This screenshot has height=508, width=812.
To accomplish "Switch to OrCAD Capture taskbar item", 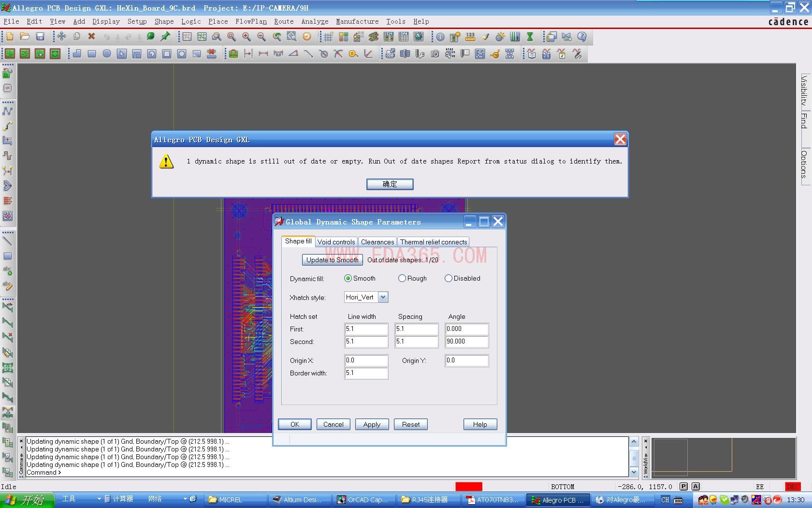I will click(365, 500).
